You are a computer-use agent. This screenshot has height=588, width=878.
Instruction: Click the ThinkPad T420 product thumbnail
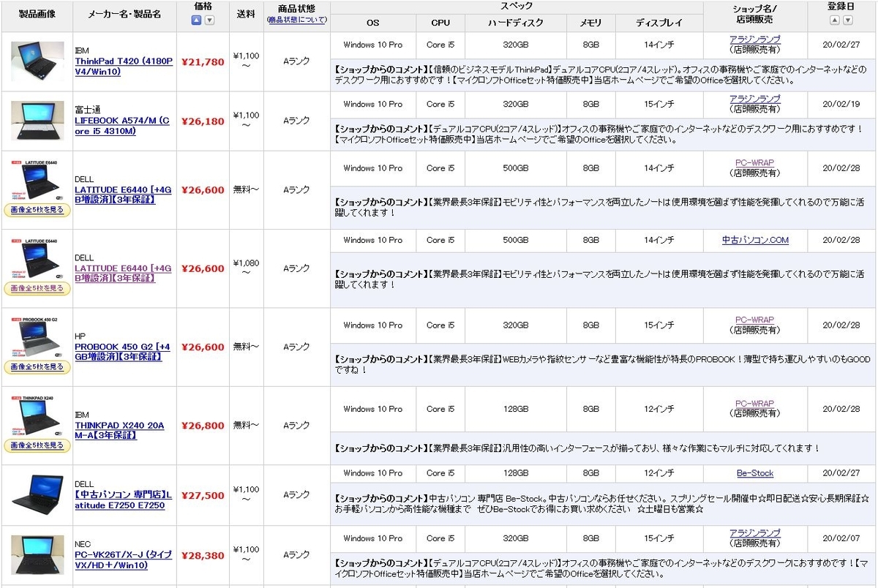(37, 60)
